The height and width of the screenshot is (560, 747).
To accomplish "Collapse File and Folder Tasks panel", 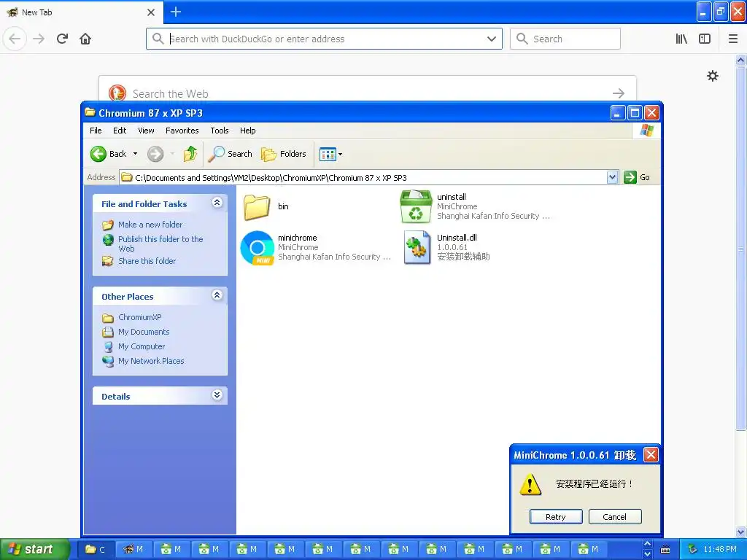I will click(x=217, y=203).
